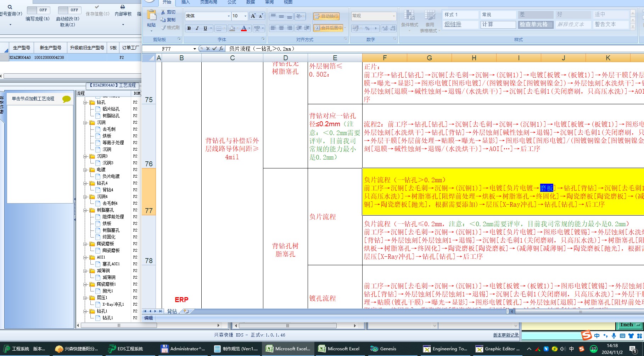Click the align text right icon
Viewport: 644px width, 356px height.
(x=289, y=28)
